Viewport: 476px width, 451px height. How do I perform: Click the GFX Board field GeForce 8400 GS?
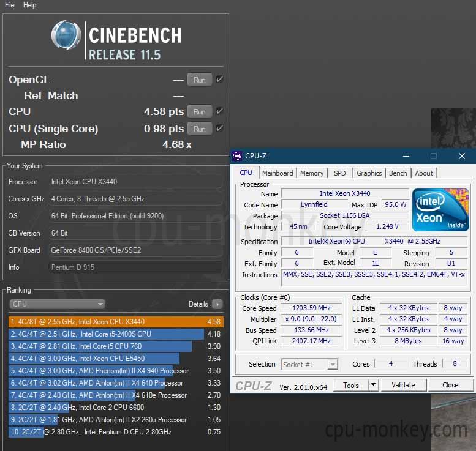coord(135,250)
